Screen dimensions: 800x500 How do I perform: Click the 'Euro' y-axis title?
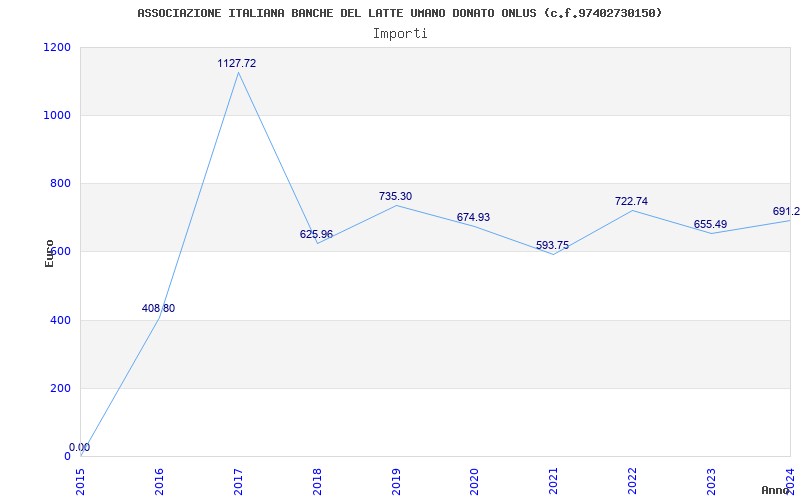point(49,253)
